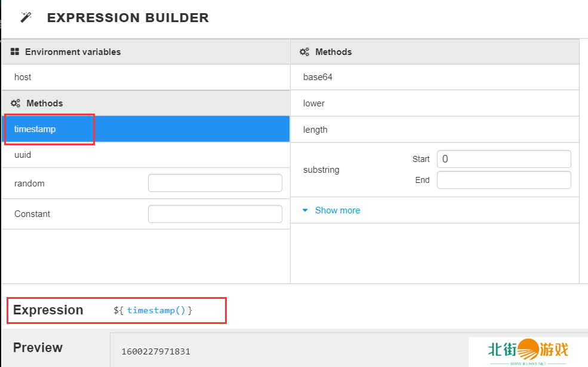The image size is (588, 367).
Task: Apply the length method
Action: coord(315,130)
